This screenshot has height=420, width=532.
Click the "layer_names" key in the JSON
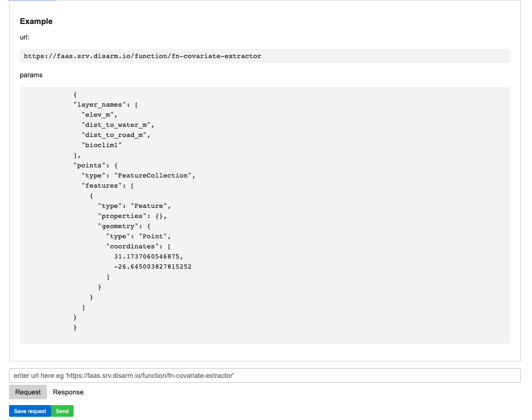coord(100,105)
